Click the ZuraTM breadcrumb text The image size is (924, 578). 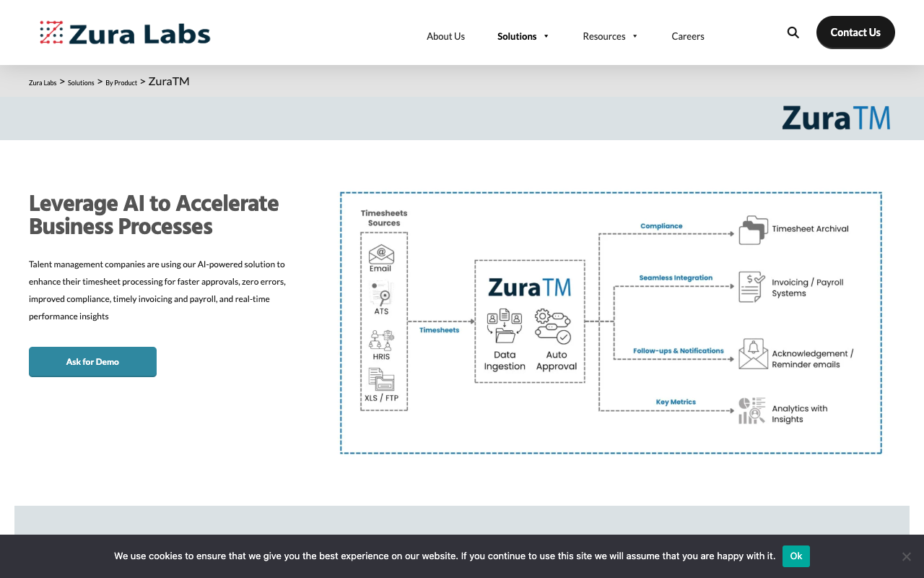point(169,81)
